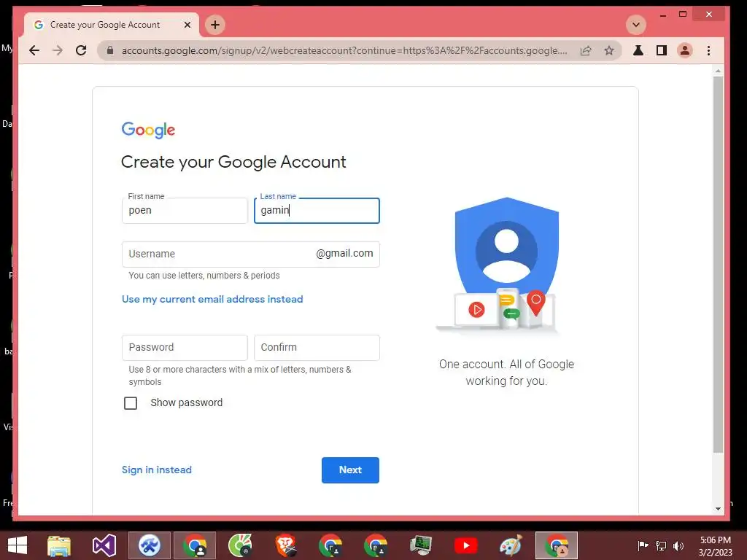Click the Google logo
The height and width of the screenshot is (560, 747).
pyautogui.click(x=148, y=130)
